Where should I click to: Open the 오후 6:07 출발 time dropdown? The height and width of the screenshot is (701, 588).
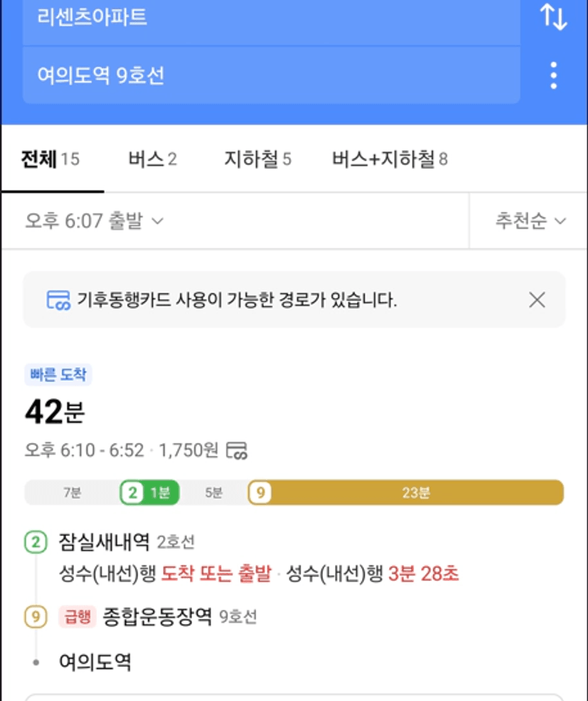point(95,221)
